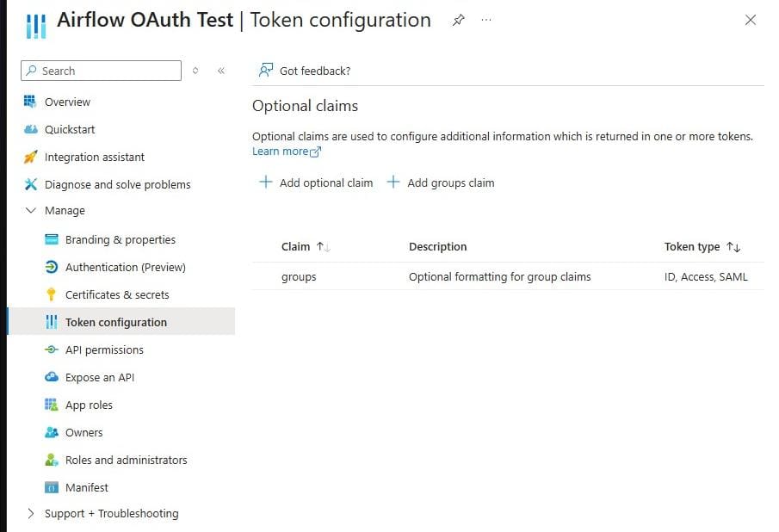Click the sidebar Search field

pyautogui.click(x=100, y=70)
